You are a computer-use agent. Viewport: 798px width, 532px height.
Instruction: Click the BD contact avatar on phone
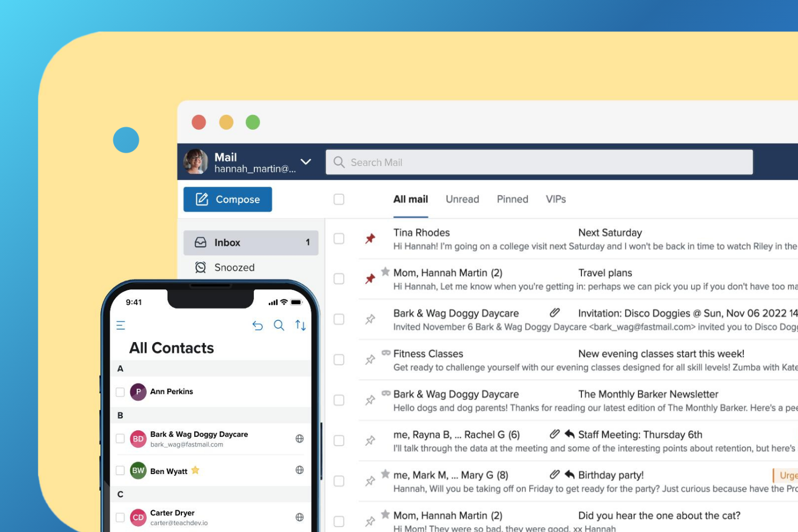pos(138,439)
